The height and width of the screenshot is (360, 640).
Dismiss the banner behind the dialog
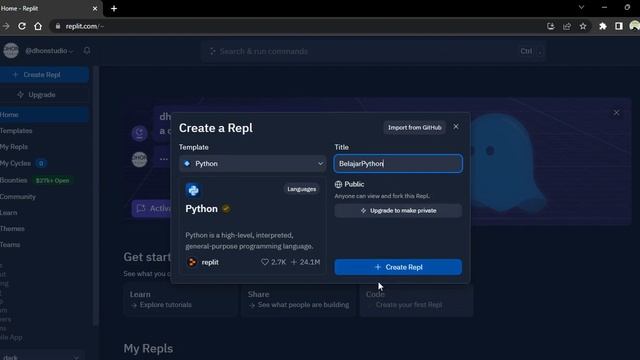616,113
